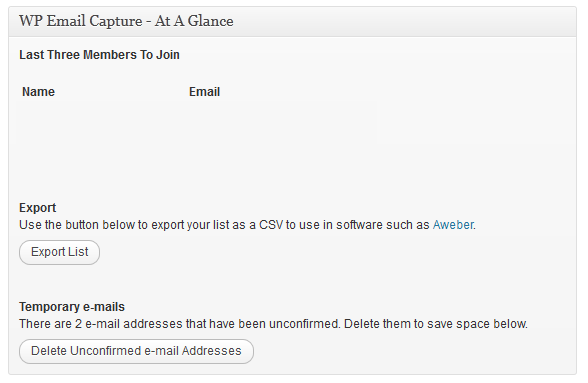
Task: Click empty title bar area beside widget title
Action: pyautogui.click(x=405, y=21)
